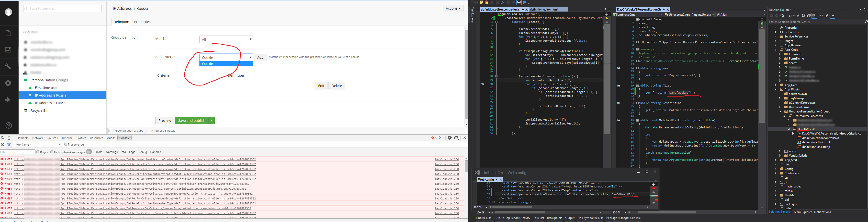Screen dimensions: 868x222
Task: Click Save and publish button
Action: pyautogui.click(x=192, y=121)
